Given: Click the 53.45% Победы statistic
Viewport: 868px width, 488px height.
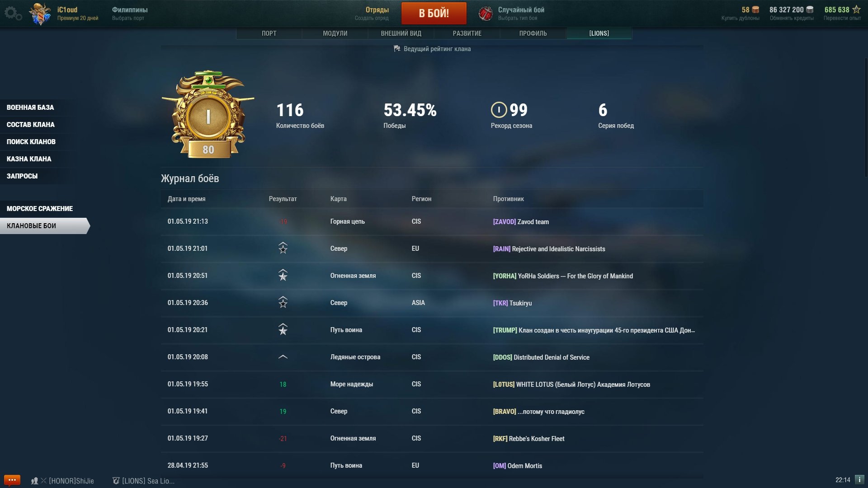Looking at the screenshot, I should [x=410, y=115].
